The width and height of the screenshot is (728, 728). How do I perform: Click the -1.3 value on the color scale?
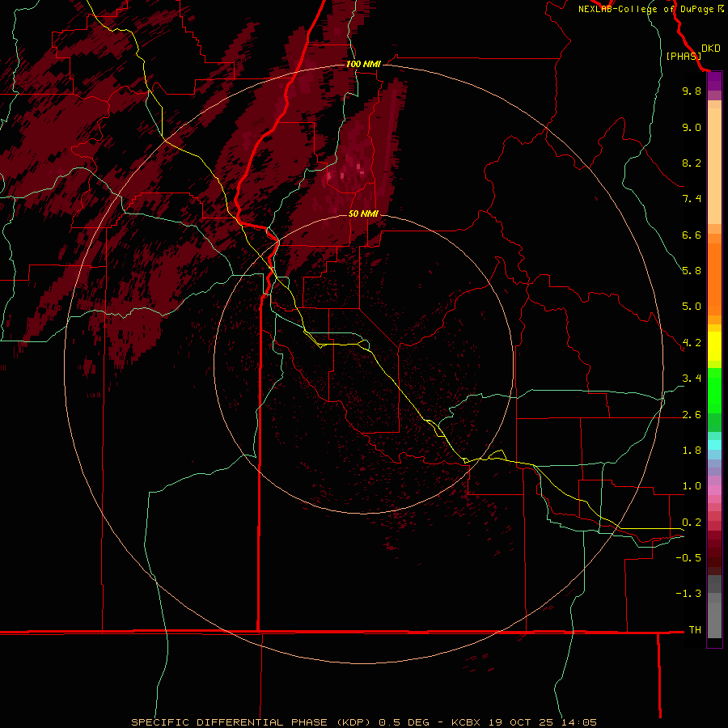point(688,594)
